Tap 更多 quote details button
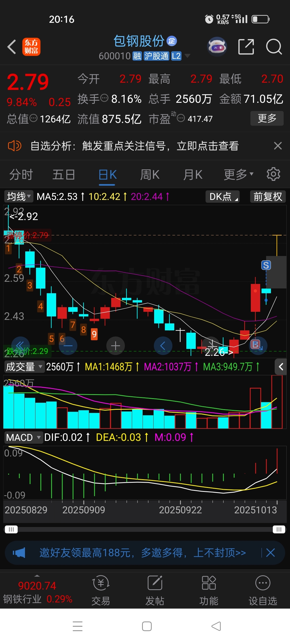Viewport: 290px width, 644px height. click(x=267, y=118)
